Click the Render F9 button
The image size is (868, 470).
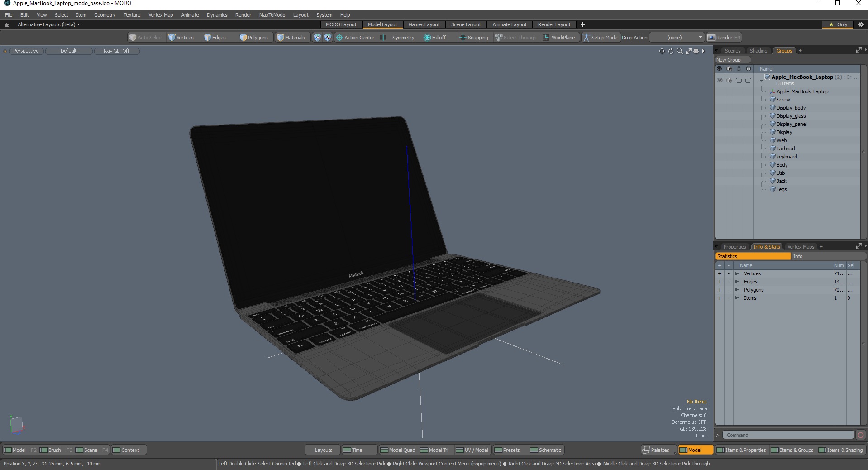coord(724,38)
